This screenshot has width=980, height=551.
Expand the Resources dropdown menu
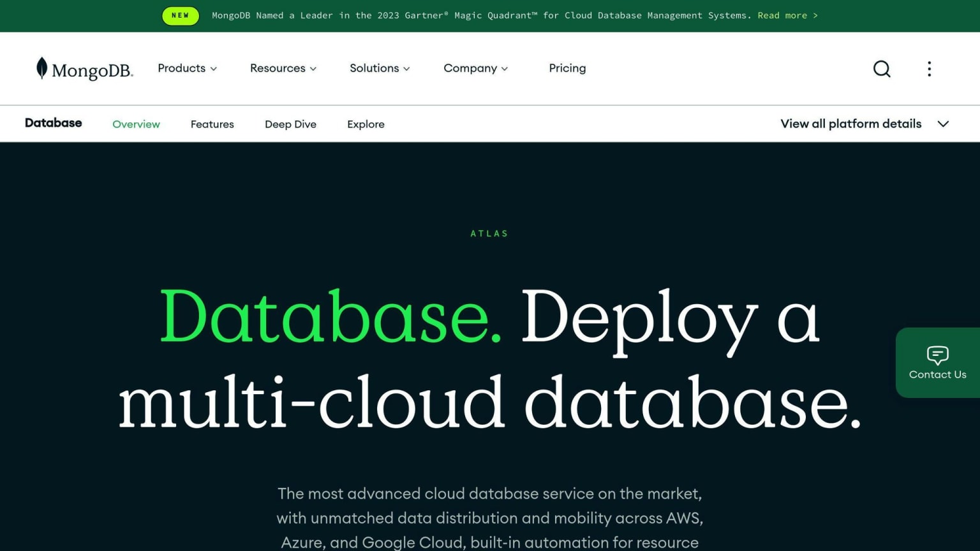[x=283, y=68]
